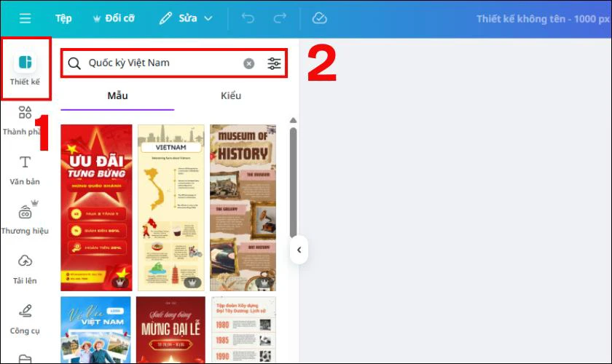This screenshot has height=364, width=612.
Task: Open the search filter options
Action: [274, 63]
